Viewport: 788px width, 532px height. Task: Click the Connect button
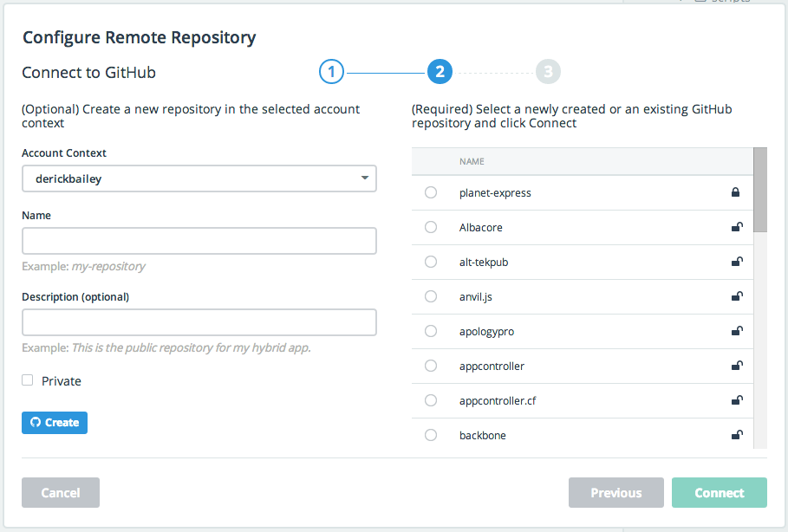(x=719, y=493)
